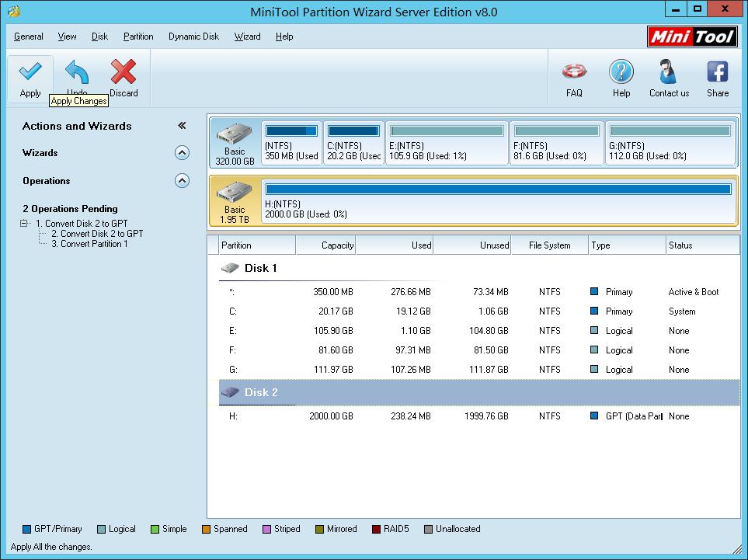
Task: Open the FAQ lifebuoy icon
Action: [574, 72]
